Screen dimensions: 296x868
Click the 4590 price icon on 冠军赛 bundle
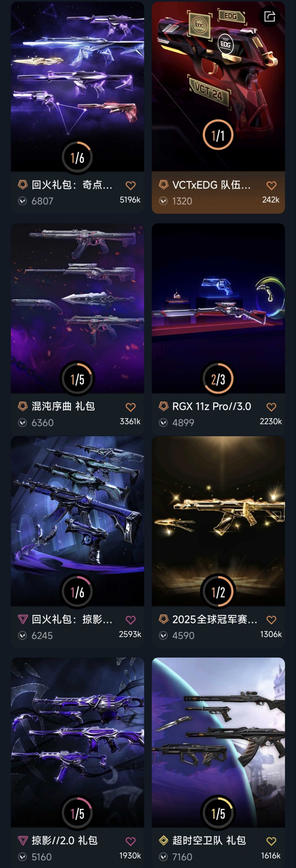click(163, 635)
